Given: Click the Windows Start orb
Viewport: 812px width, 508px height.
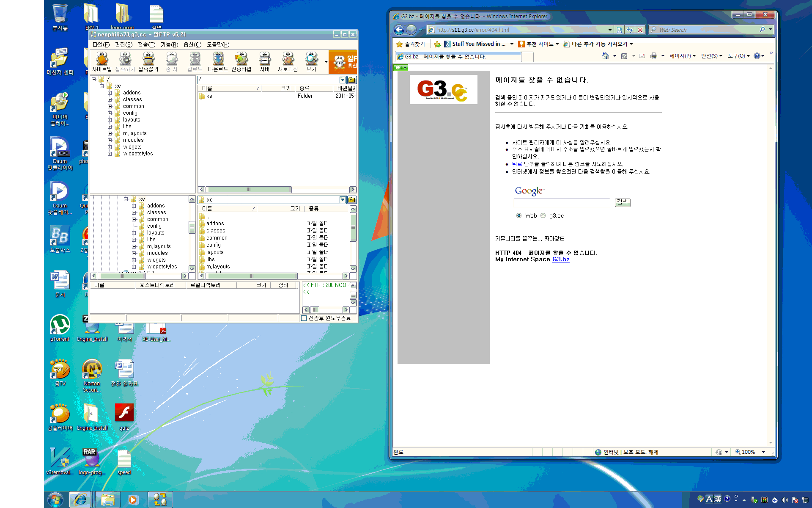Looking at the screenshot, I should 56,500.
